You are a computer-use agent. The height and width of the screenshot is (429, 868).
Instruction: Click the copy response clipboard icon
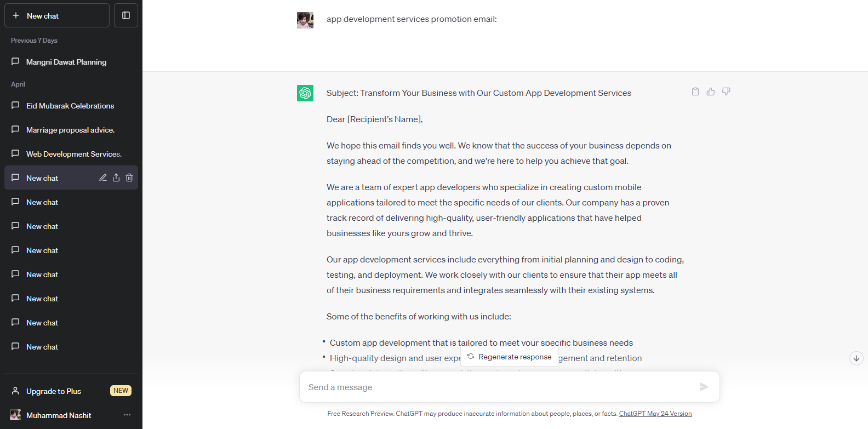pyautogui.click(x=695, y=91)
